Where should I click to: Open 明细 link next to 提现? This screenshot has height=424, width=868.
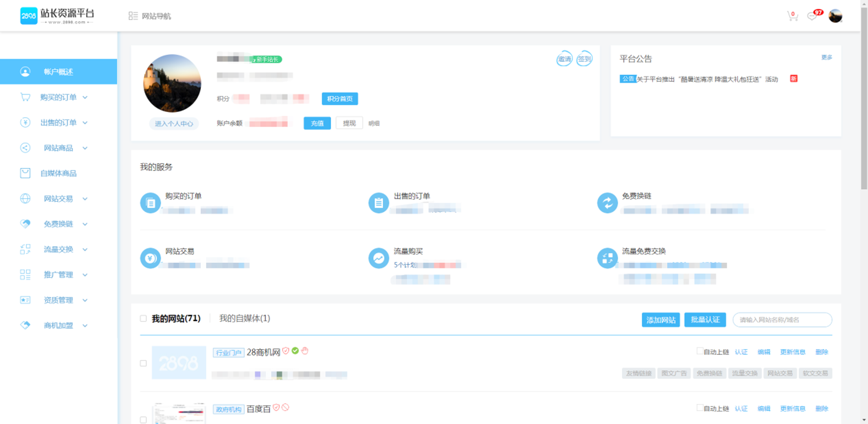(x=374, y=123)
